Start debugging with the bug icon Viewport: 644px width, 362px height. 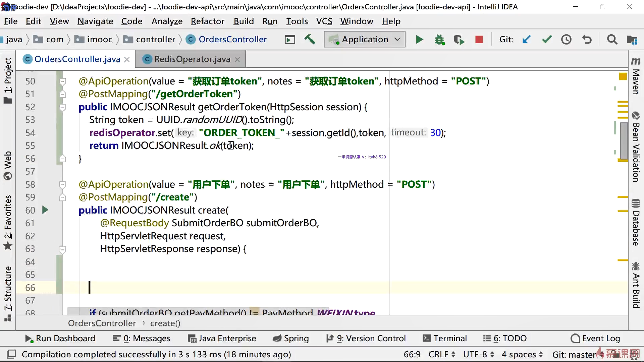click(439, 40)
